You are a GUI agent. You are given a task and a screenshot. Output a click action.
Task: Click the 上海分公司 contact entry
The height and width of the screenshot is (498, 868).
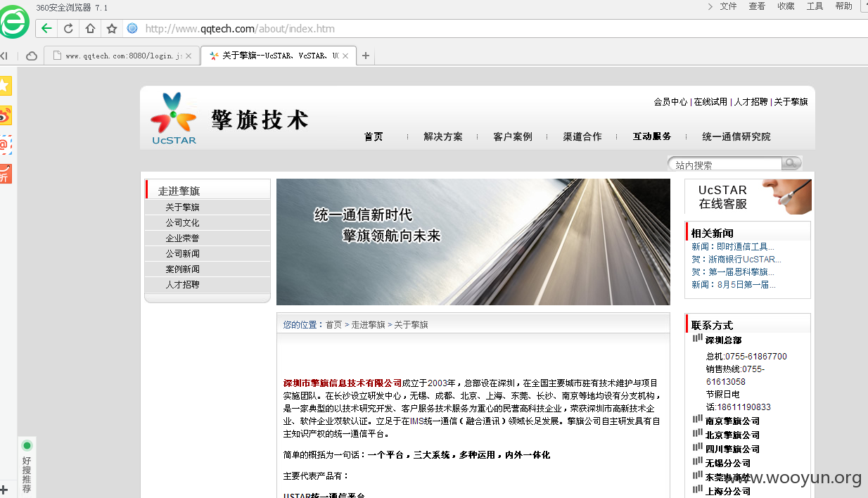pyautogui.click(x=728, y=492)
